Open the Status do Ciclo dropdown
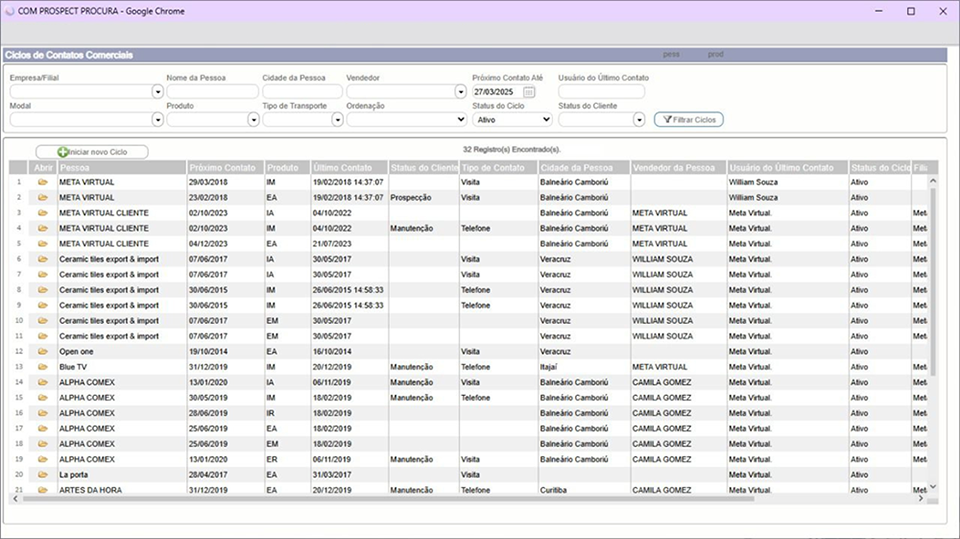 [512, 120]
